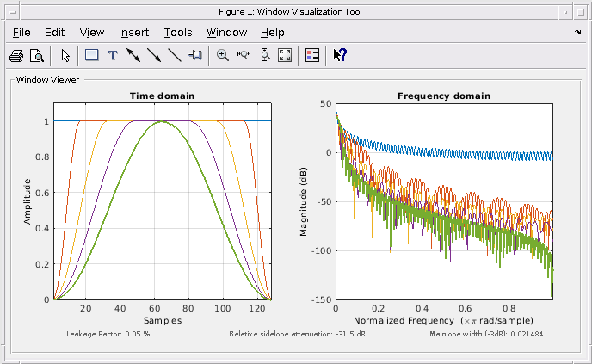Image resolution: width=592 pixels, height=364 pixels.
Task: Click the Full View restore icon
Action: 285,55
